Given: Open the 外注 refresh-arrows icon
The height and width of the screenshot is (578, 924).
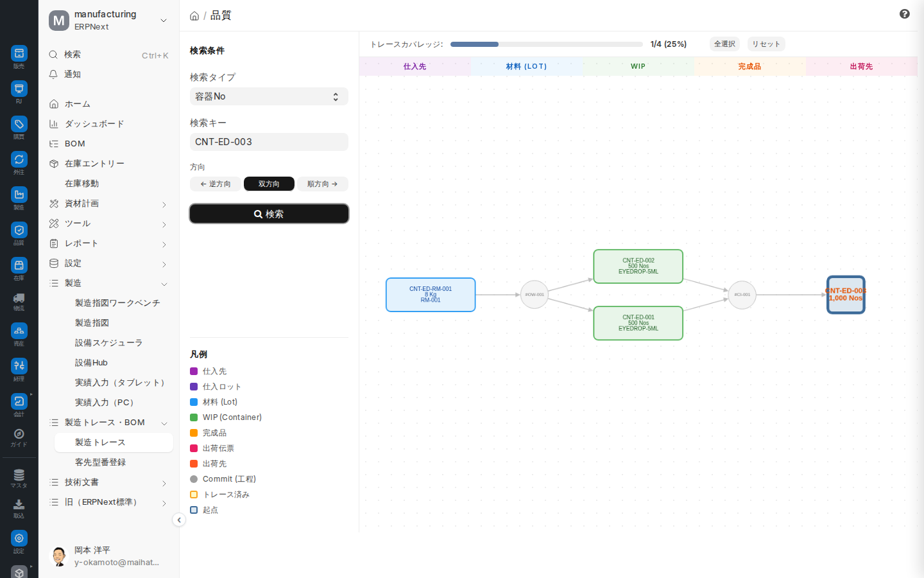Looking at the screenshot, I should [x=19, y=159].
